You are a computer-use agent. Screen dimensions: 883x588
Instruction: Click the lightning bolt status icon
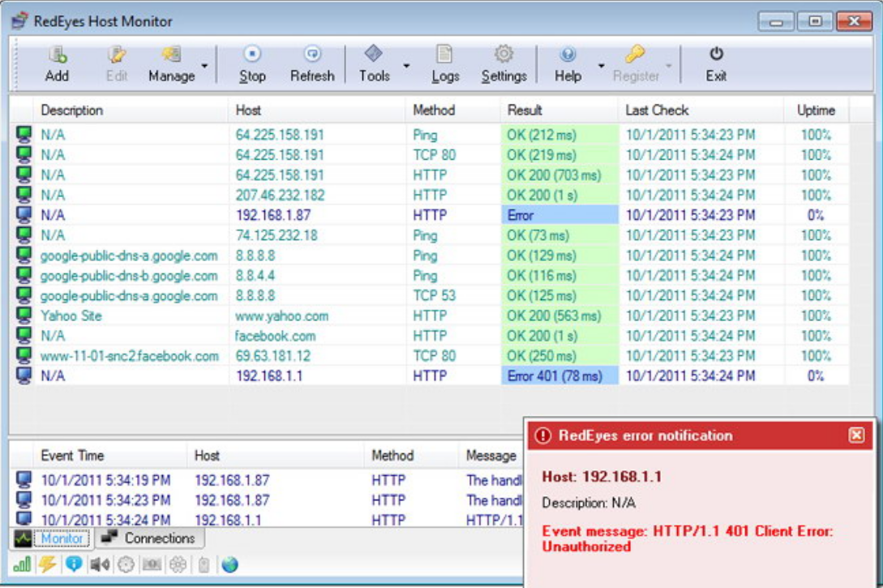[47, 564]
